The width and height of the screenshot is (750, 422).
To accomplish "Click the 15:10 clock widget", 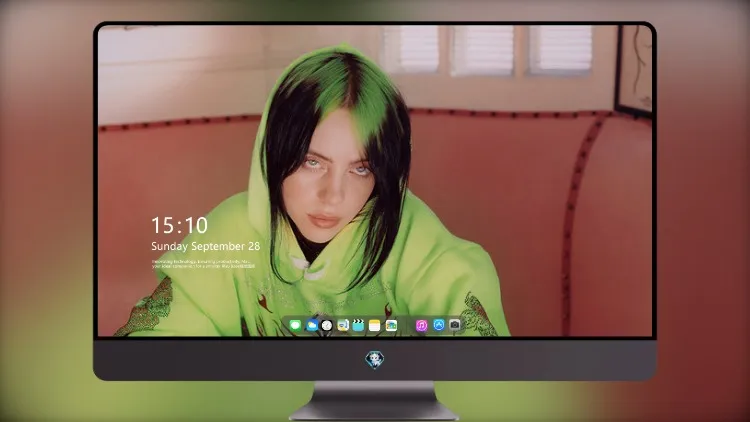I will [179, 225].
